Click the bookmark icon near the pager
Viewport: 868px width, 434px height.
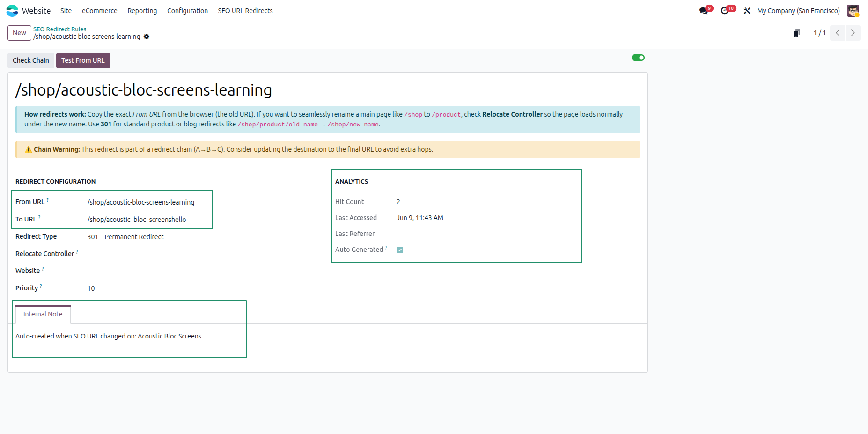[796, 33]
